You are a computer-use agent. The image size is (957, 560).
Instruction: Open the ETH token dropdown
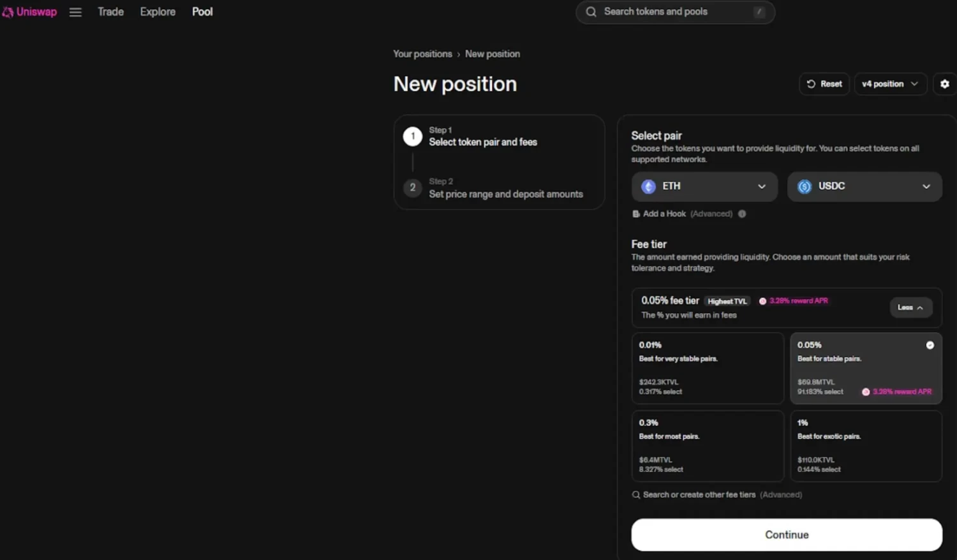[x=704, y=186]
